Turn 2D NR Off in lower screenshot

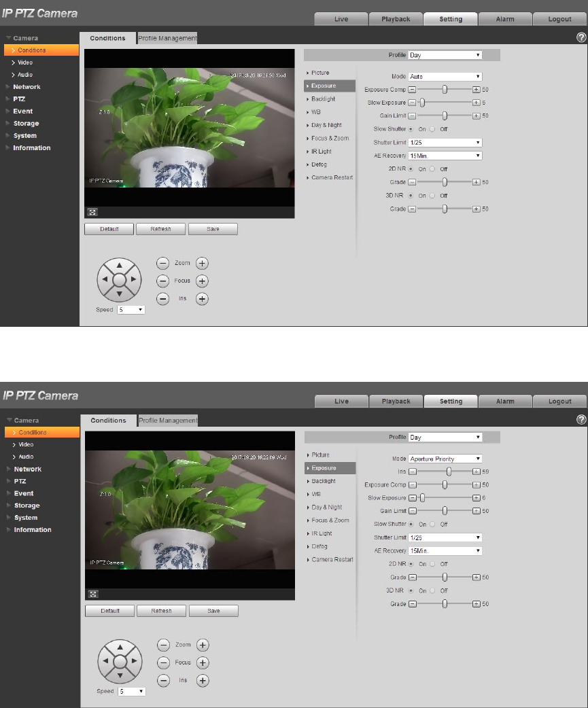tap(432, 564)
